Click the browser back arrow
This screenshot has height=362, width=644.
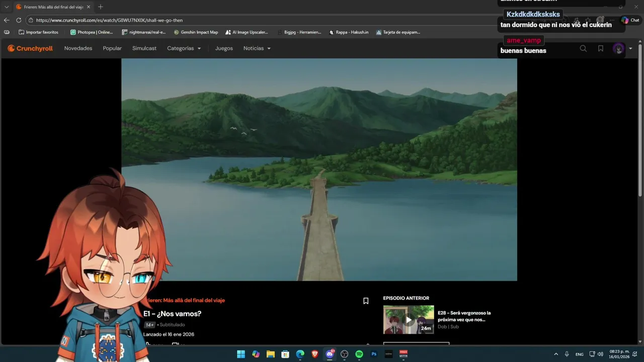click(7, 20)
